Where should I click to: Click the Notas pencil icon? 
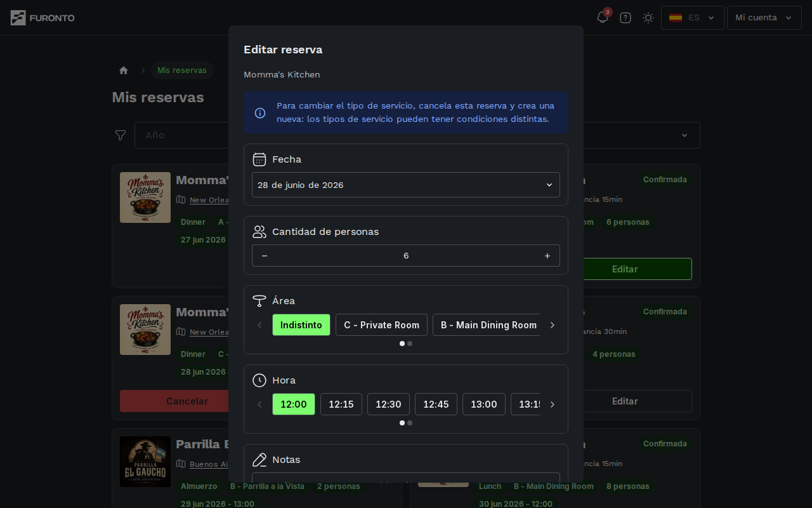point(259,460)
